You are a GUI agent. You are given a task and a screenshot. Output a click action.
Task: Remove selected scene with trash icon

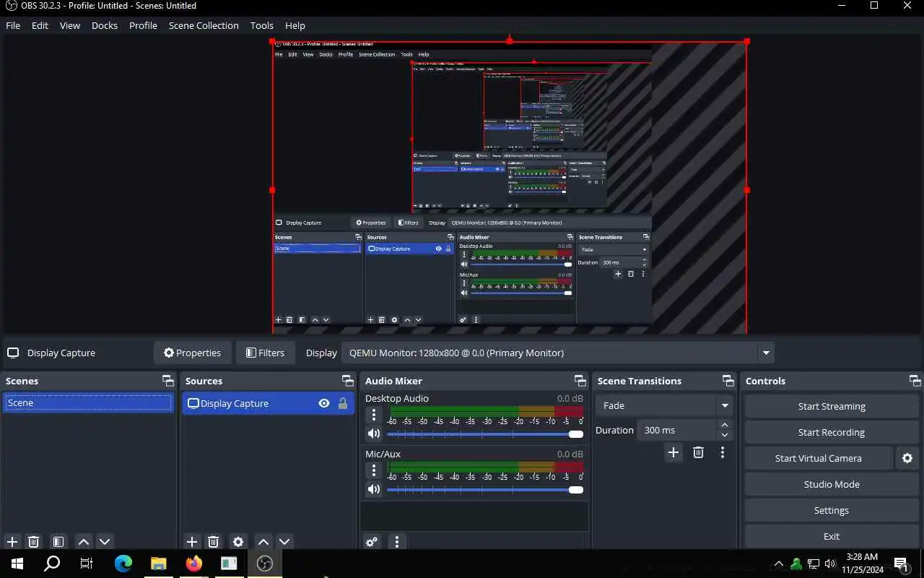[33, 542]
